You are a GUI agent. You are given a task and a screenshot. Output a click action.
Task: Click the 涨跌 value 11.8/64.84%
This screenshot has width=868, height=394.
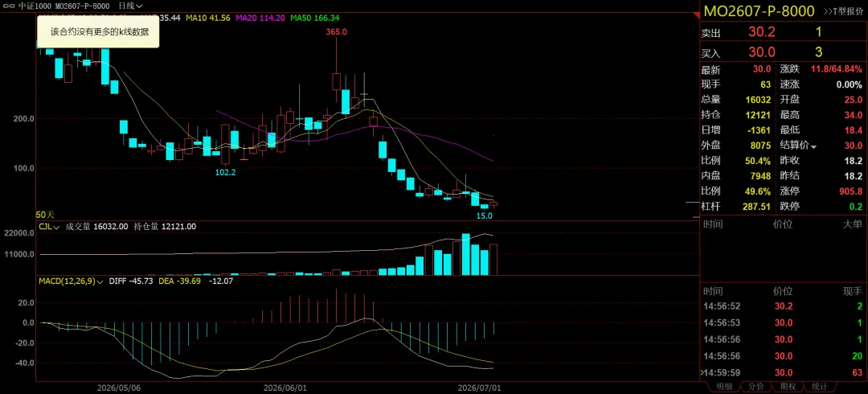tap(836, 70)
